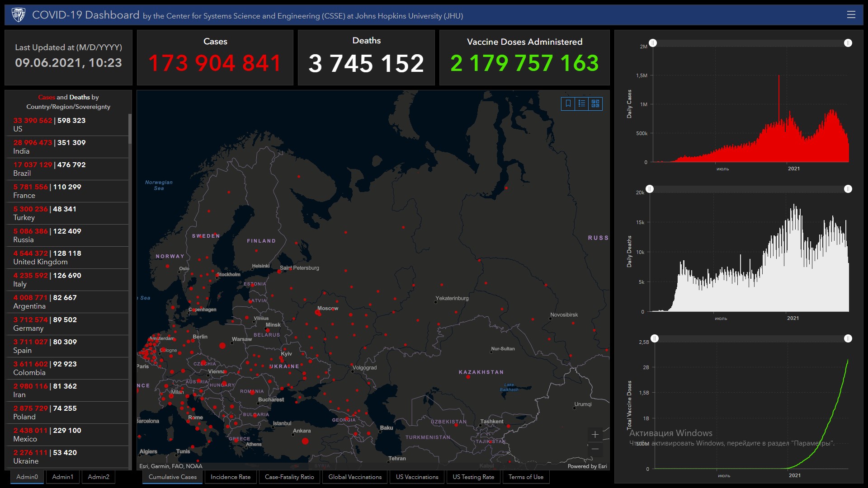Viewport: 868px width, 488px height.
Task: Click the country list scrollbar
Action: [130, 129]
